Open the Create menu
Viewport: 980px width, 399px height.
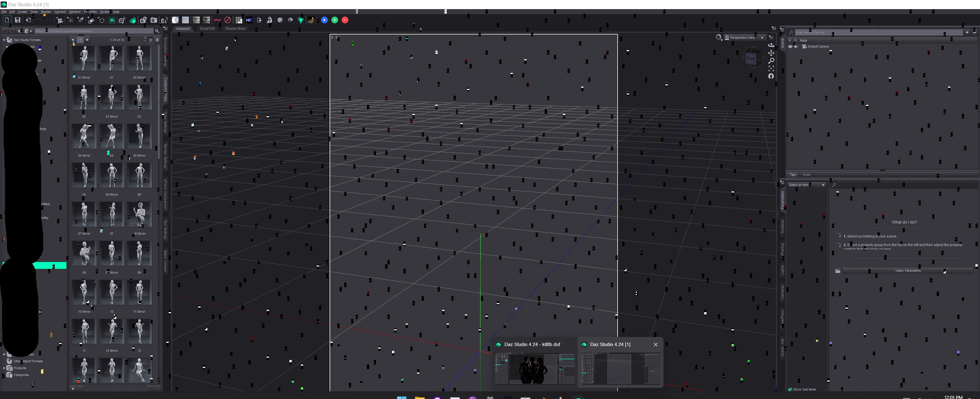point(23,12)
